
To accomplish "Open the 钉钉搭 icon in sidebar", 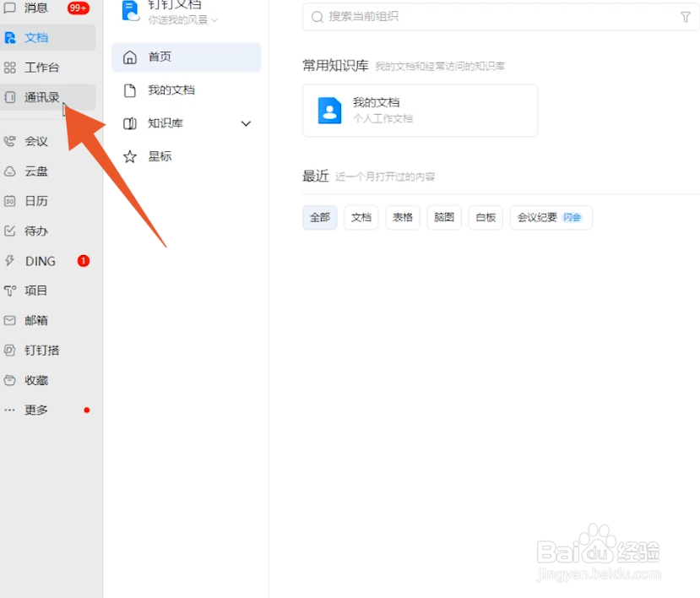I will pos(10,351).
